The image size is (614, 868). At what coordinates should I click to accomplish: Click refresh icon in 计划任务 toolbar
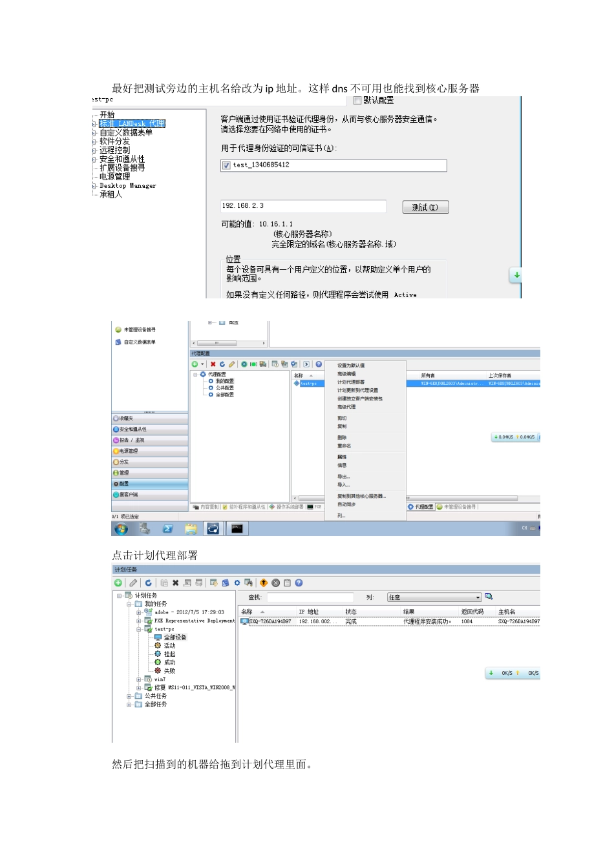pyautogui.click(x=148, y=583)
